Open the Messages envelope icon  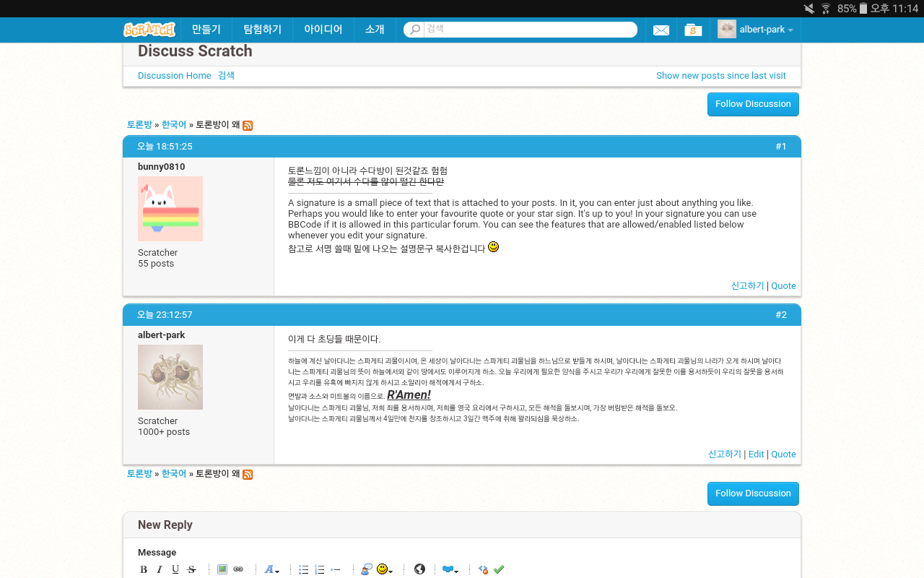[x=661, y=30]
